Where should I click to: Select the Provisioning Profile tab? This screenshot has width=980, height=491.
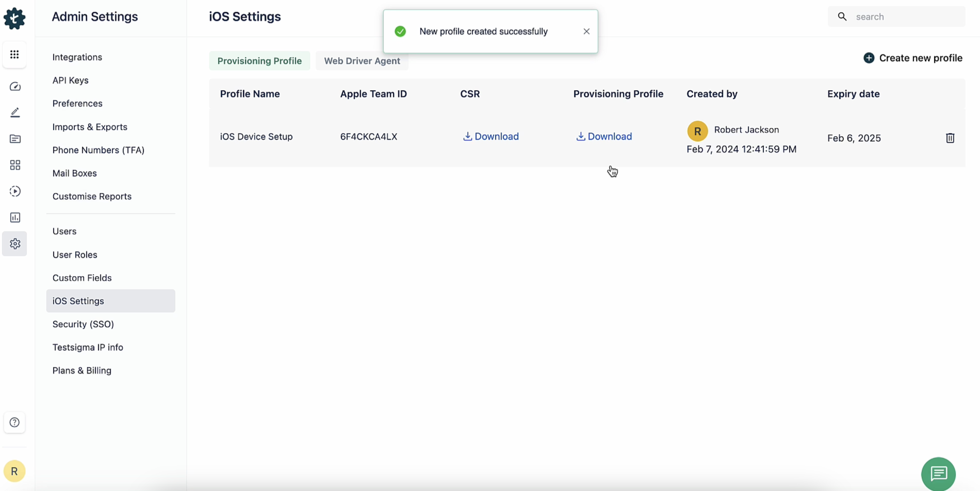tap(259, 60)
